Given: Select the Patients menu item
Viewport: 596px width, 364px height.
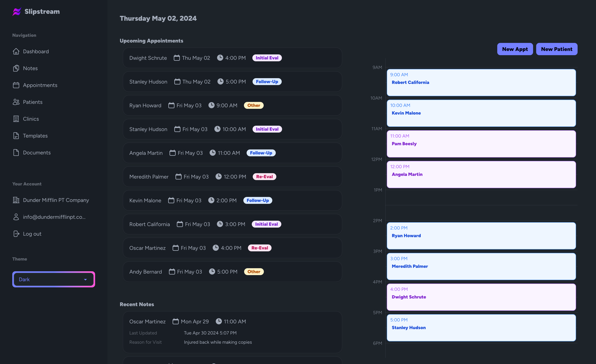Looking at the screenshot, I should 33,102.
